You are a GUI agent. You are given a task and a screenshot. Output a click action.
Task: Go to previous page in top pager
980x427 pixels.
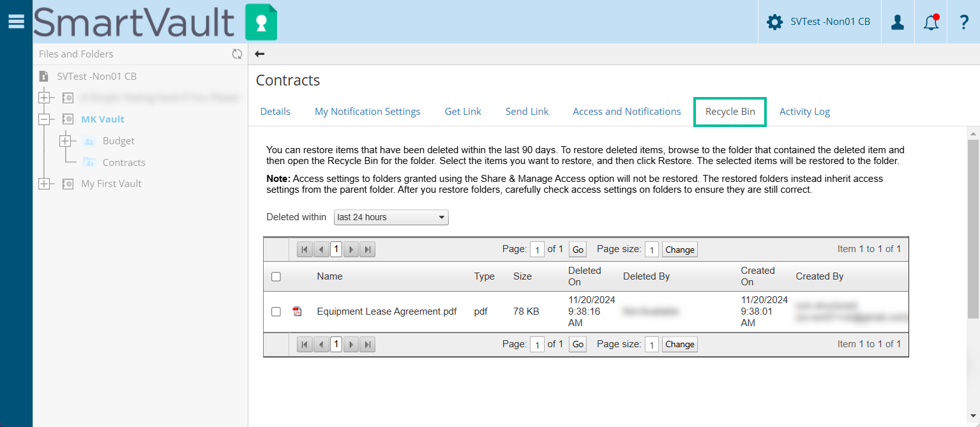click(x=321, y=250)
